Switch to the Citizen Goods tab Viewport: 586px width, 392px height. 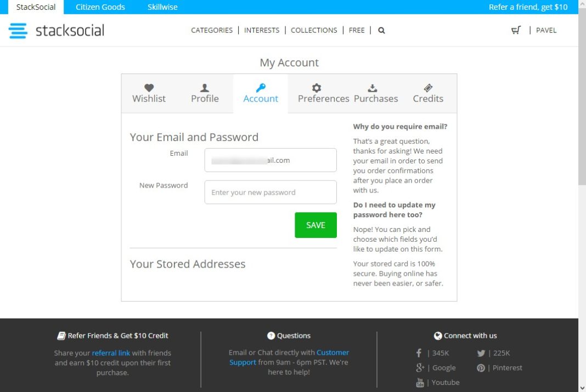(x=100, y=7)
